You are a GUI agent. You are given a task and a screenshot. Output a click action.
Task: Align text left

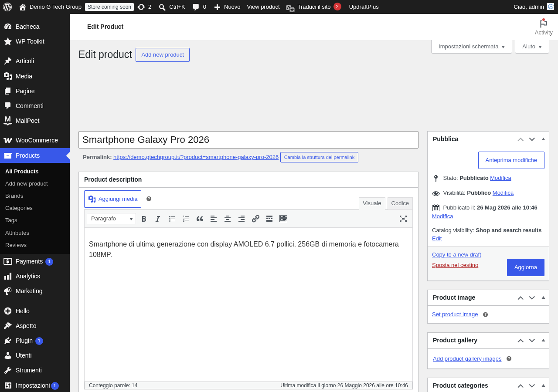(214, 219)
